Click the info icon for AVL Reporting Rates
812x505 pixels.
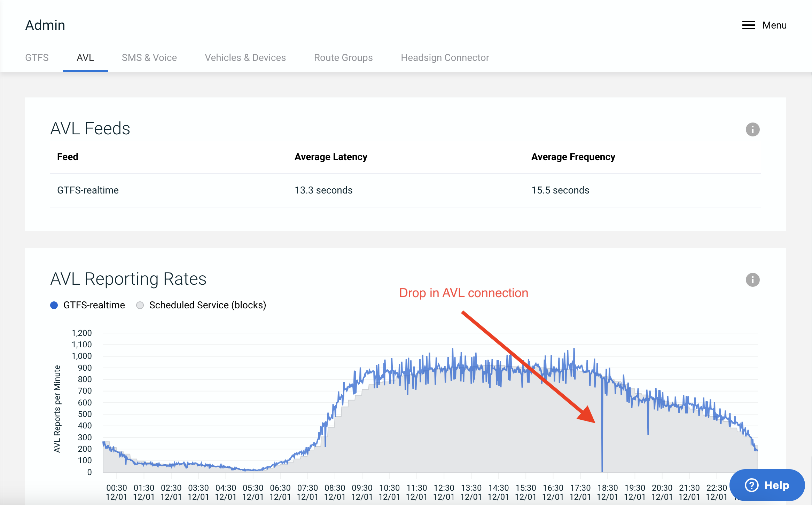tap(752, 280)
